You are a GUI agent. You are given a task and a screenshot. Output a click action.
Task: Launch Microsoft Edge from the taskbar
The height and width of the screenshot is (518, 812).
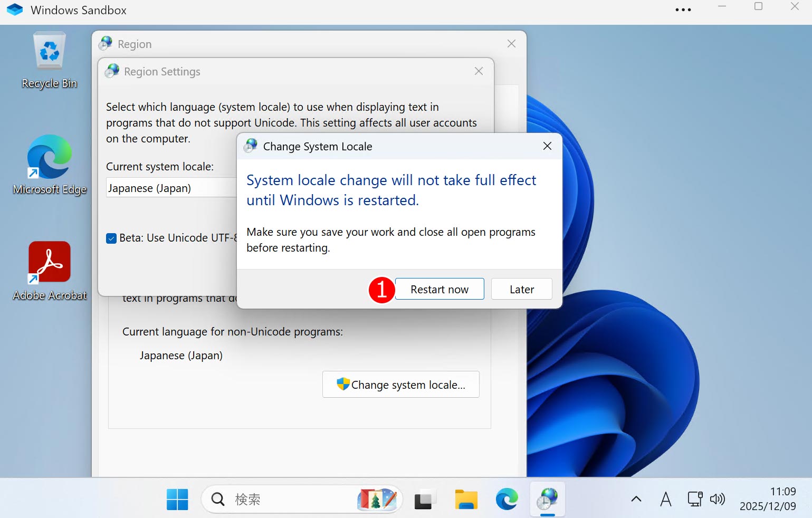click(x=507, y=499)
